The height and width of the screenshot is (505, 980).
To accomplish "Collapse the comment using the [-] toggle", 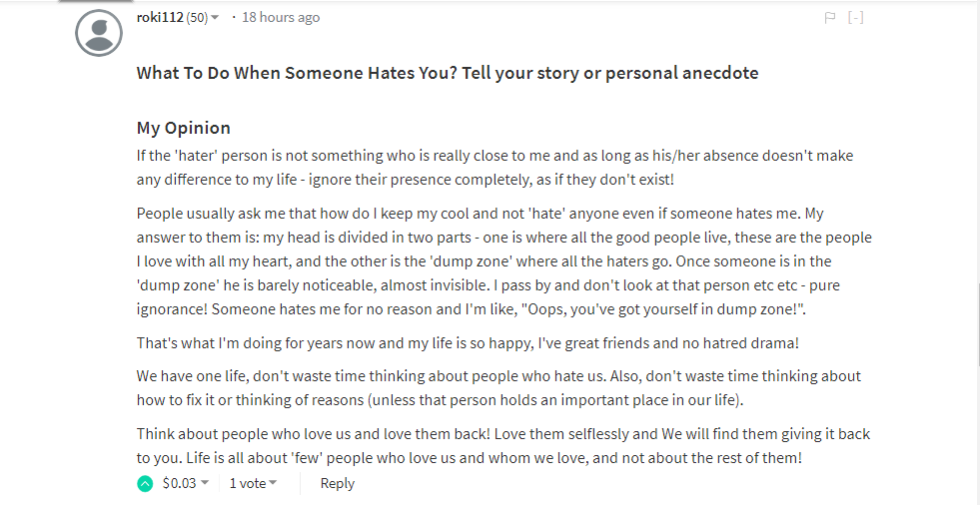I will [x=855, y=18].
